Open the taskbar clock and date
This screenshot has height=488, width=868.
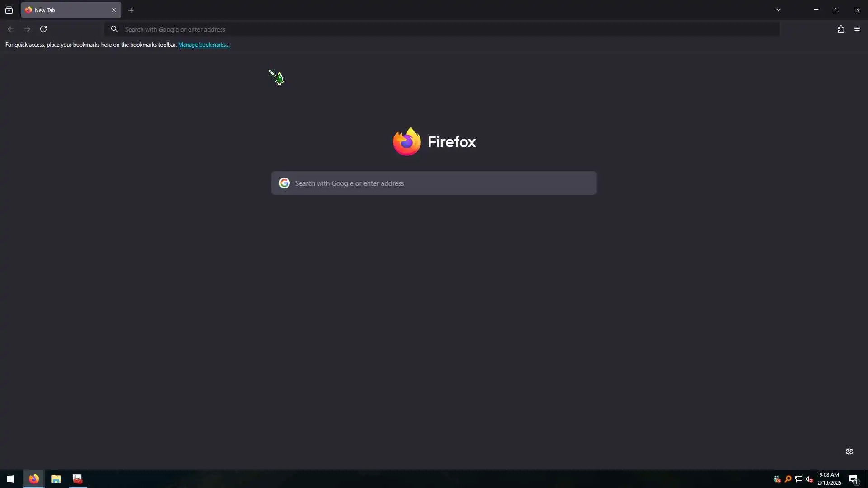pyautogui.click(x=829, y=479)
